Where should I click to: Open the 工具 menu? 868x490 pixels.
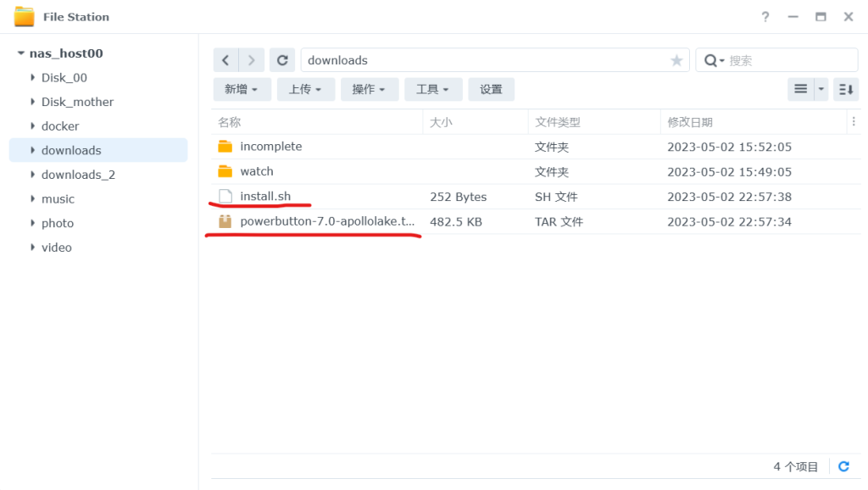click(x=432, y=89)
